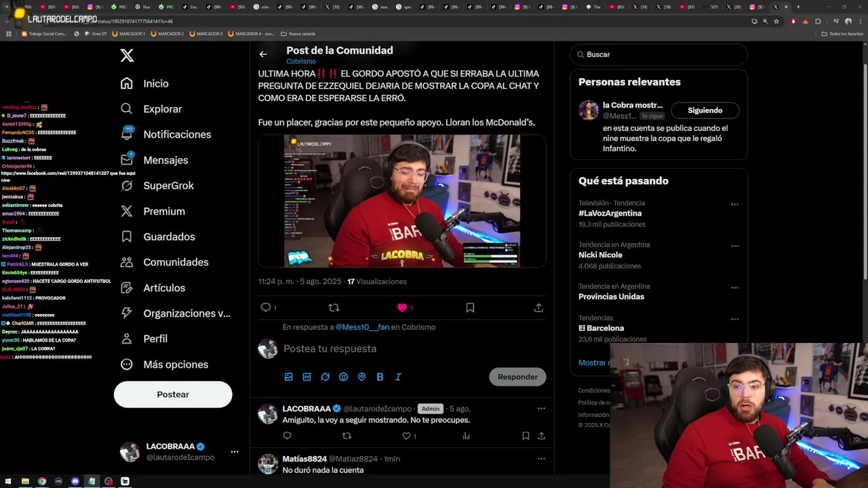Open options for #LaVozArgentina trend
The width and height of the screenshot is (868, 488).
point(734,204)
